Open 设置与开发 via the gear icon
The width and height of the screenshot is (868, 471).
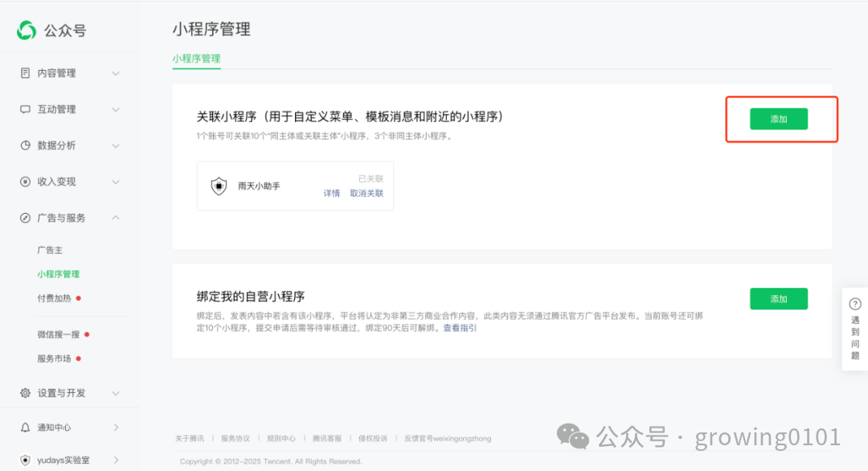pyautogui.click(x=24, y=393)
